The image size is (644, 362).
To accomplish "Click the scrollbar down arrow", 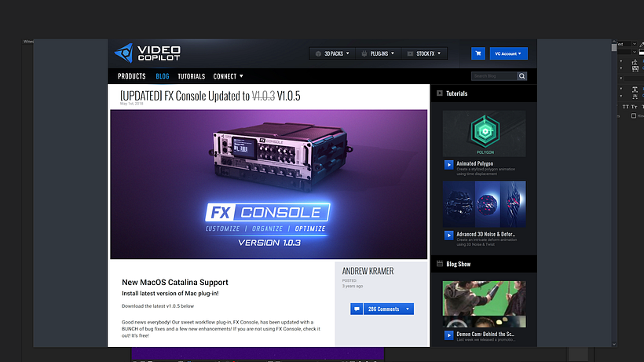I will (614, 345).
